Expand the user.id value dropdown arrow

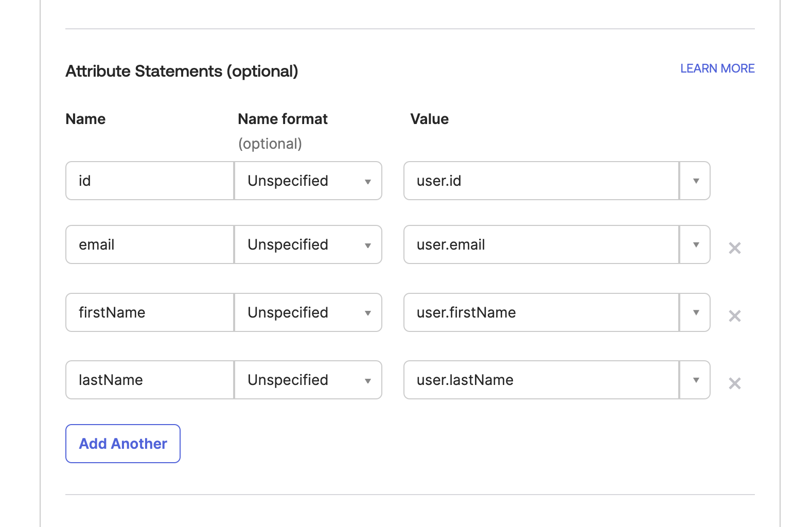point(696,181)
